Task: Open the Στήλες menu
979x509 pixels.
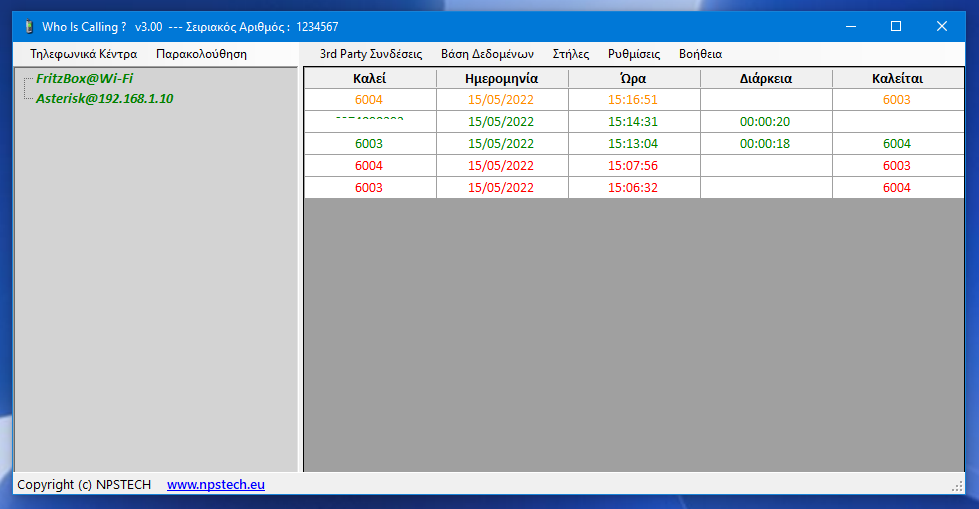Action: [571, 54]
